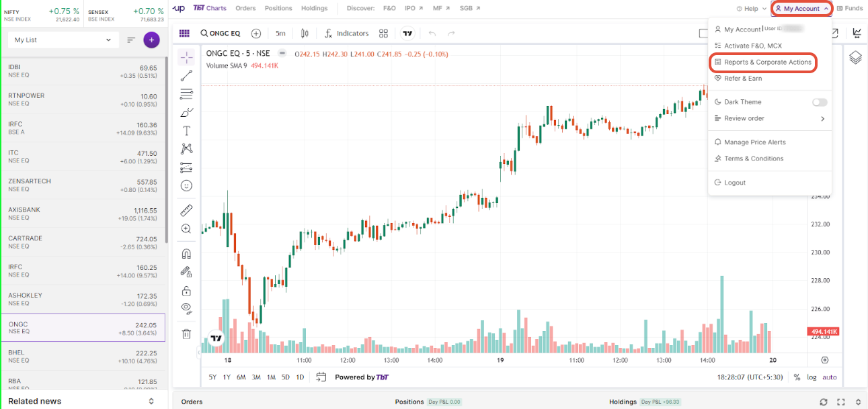The image size is (868, 409).
Task: Select ITC stock in the watchlist
Action: (82, 156)
